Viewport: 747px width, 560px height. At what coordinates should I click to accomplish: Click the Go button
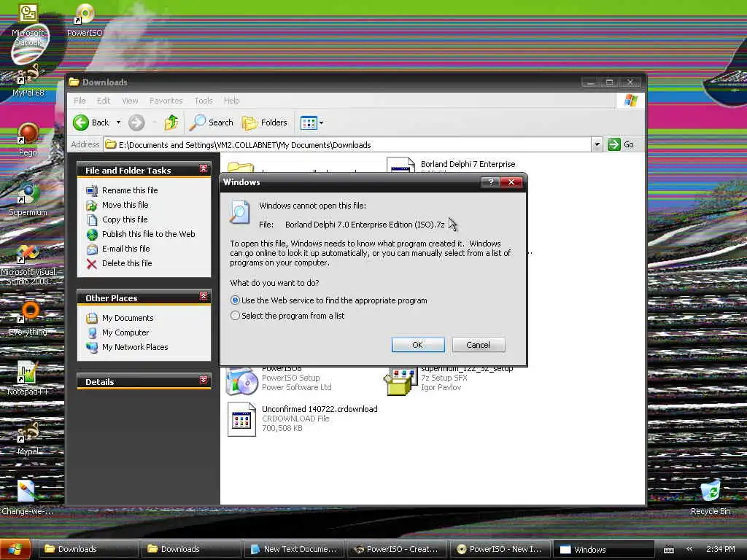pos(621,144)
